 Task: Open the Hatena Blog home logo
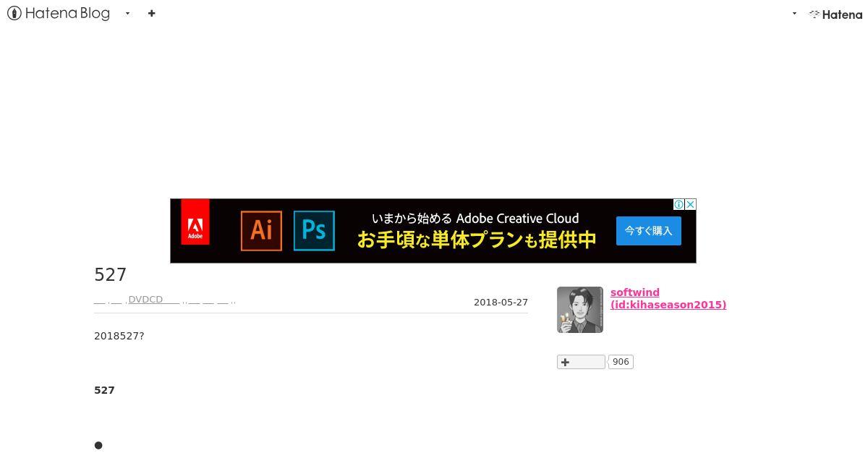(59, 13)
